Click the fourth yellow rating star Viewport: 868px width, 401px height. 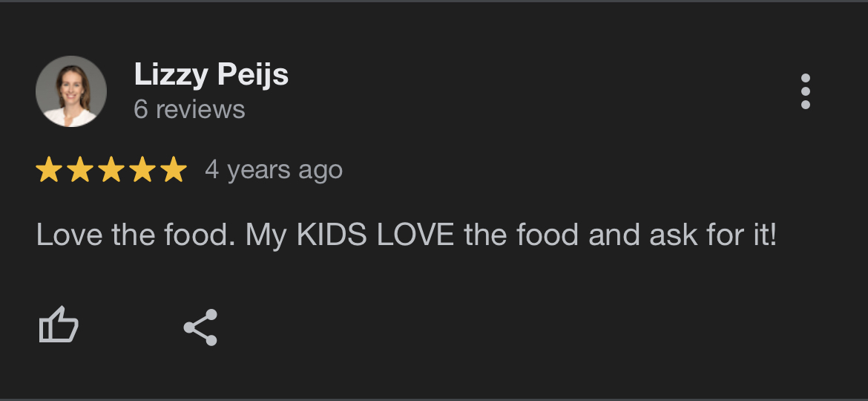pos(142,170)
